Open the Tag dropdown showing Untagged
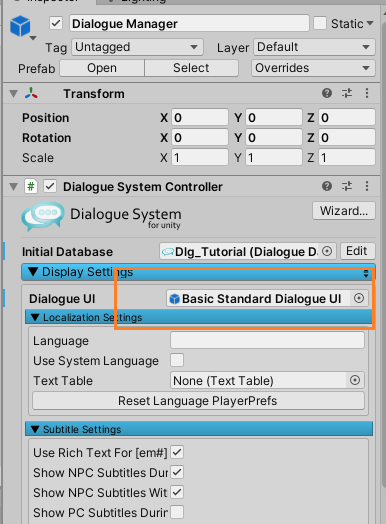386x524 pixels. click(137, 47)
